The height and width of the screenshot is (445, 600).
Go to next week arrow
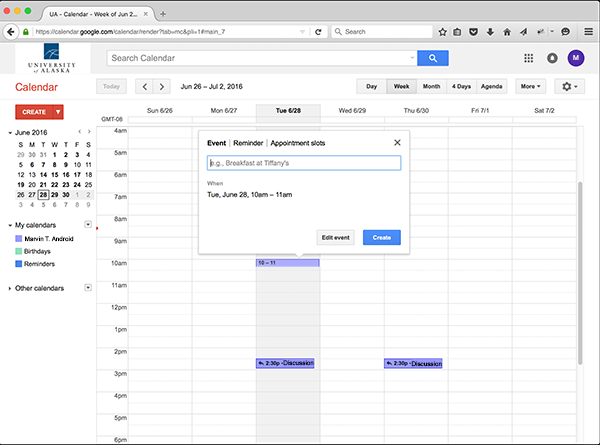(x=162, y=87)
